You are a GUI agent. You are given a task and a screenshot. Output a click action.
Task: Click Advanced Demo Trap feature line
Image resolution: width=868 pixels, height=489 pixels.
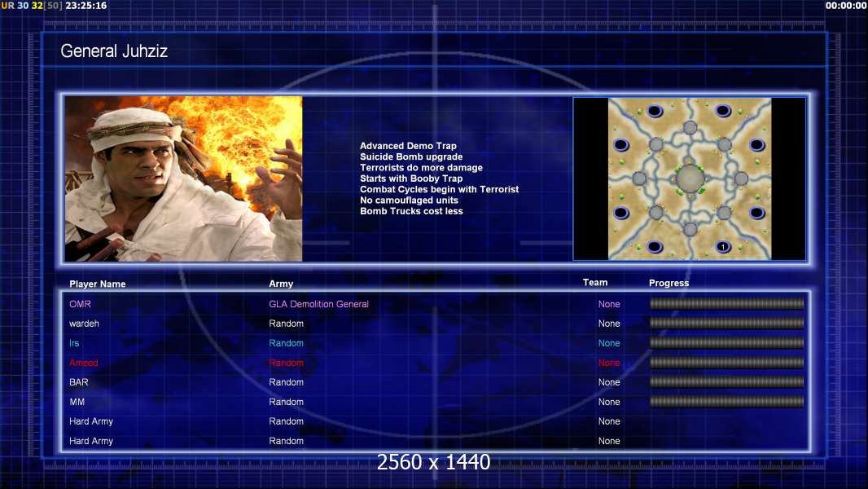tap(408, 146)
